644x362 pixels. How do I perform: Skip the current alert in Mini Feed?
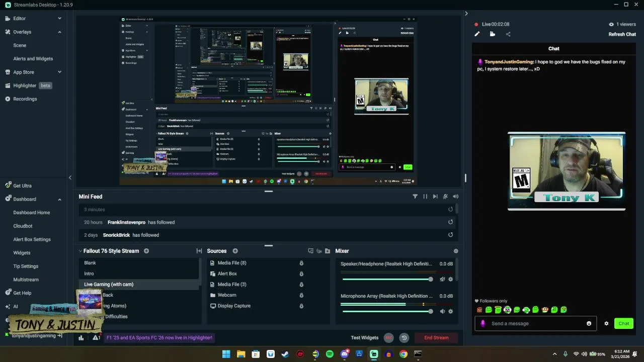(435, 197)
